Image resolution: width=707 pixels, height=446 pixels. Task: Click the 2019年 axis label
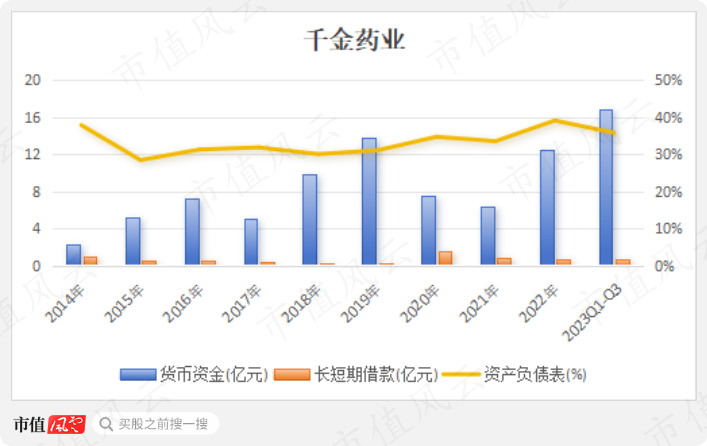[360, 303]
